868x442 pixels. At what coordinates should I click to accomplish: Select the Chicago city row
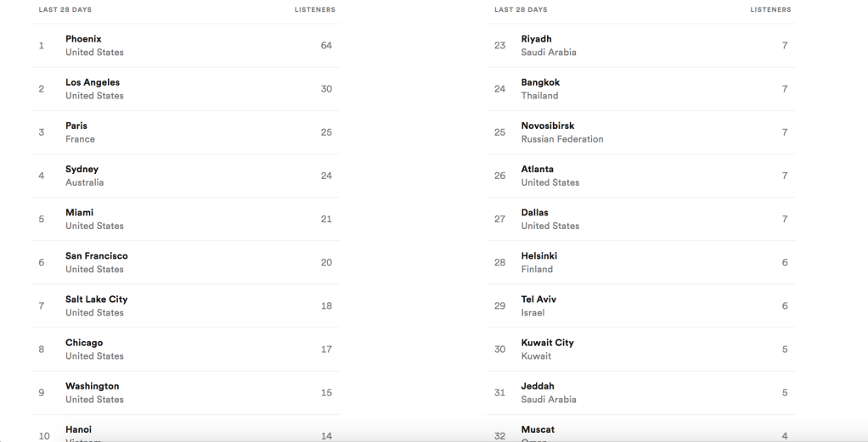185,349
